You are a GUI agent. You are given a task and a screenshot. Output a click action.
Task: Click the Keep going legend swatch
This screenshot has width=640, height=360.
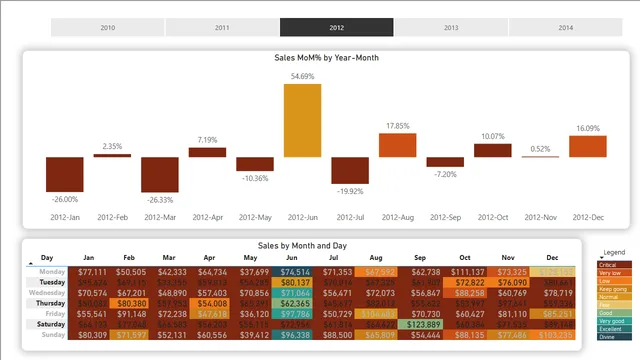[x=614, y=289]
